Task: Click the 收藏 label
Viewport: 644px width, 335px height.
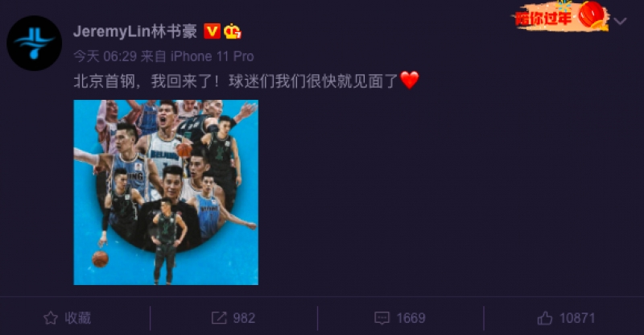Action: (x=77, y=318)
